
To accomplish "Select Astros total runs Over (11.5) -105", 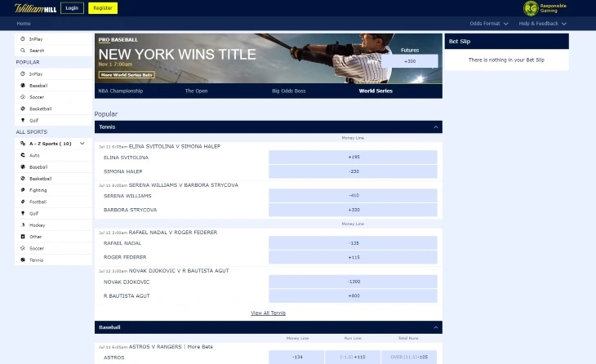I will 409,357.
